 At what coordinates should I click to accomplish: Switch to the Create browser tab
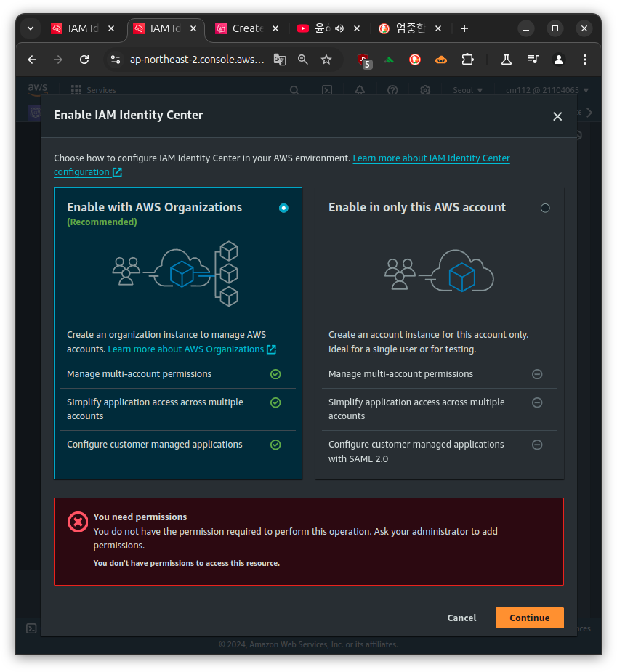(x=247, y=28)
